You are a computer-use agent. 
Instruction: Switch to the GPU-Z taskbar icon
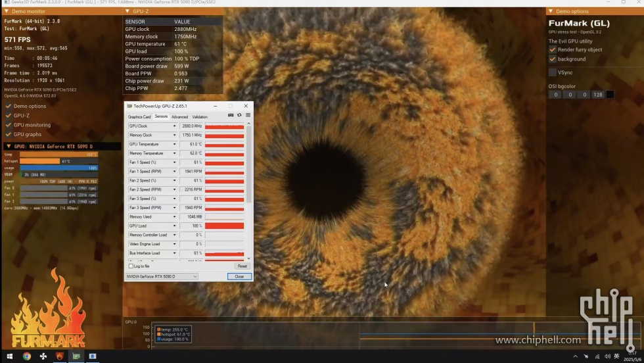[76, 356]
